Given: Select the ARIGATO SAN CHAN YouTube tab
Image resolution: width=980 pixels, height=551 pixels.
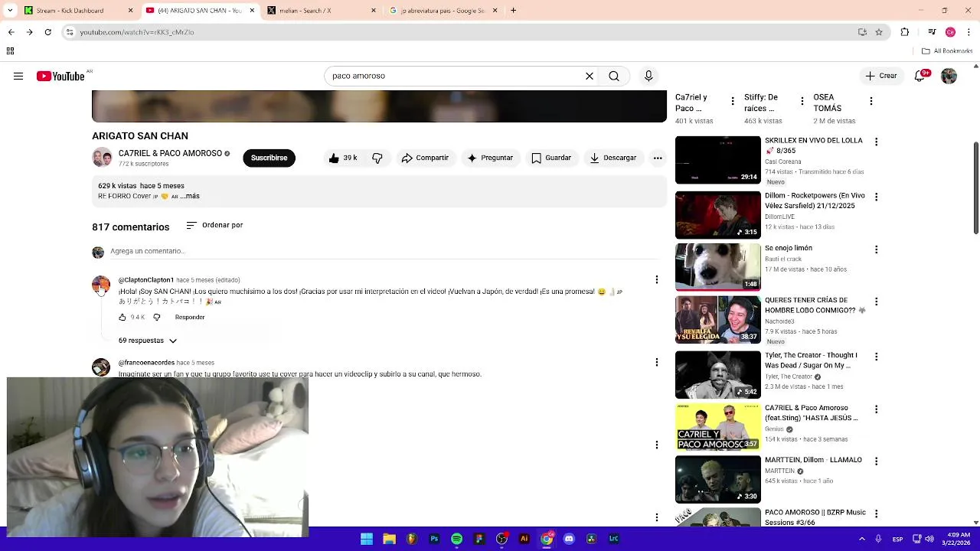Looking at the screenshot, I should pos(199,11).
